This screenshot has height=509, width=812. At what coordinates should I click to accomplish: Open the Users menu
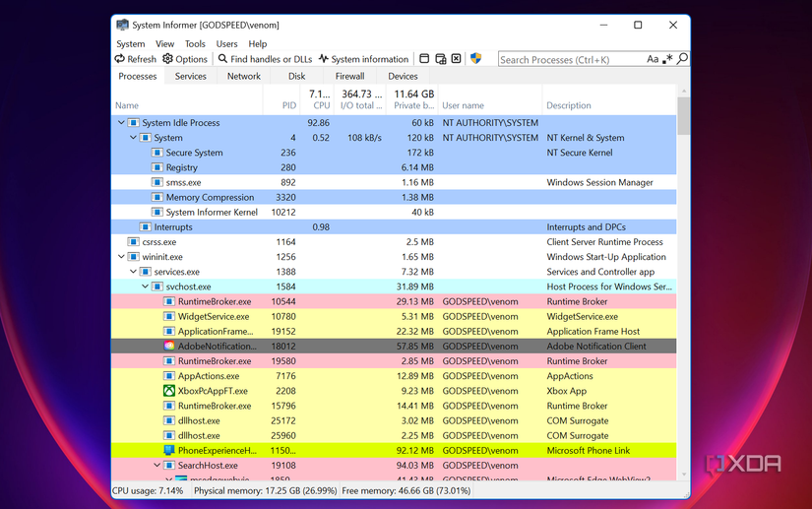click(x=226, y=44)
